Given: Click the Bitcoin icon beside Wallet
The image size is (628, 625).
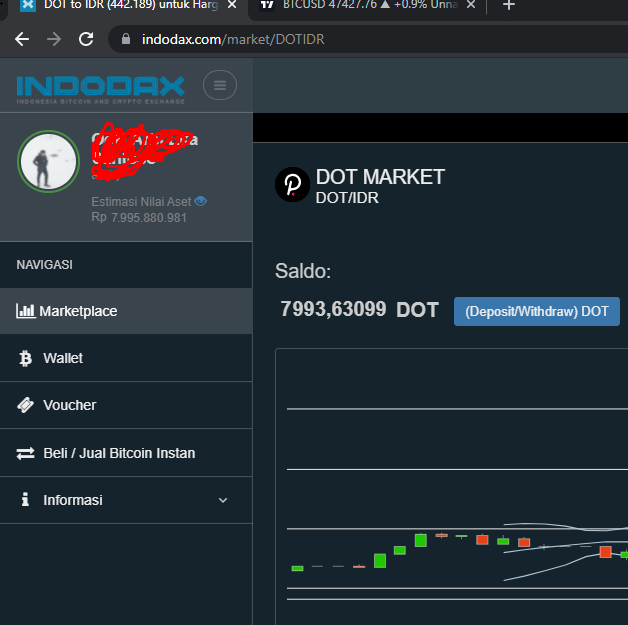Looking at the screenshot, I should (26, 358).
